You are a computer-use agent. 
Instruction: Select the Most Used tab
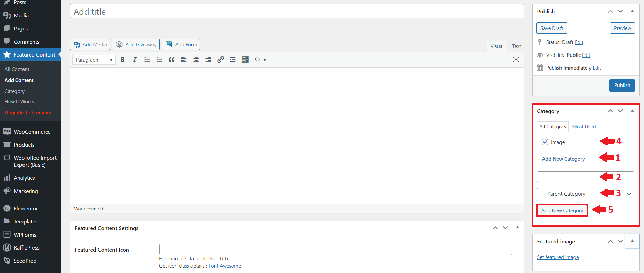click(584, 127)
